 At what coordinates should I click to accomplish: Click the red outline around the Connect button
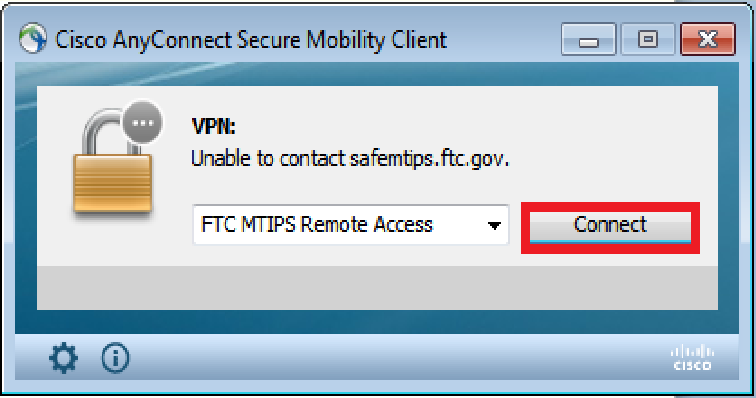[610, 206]
